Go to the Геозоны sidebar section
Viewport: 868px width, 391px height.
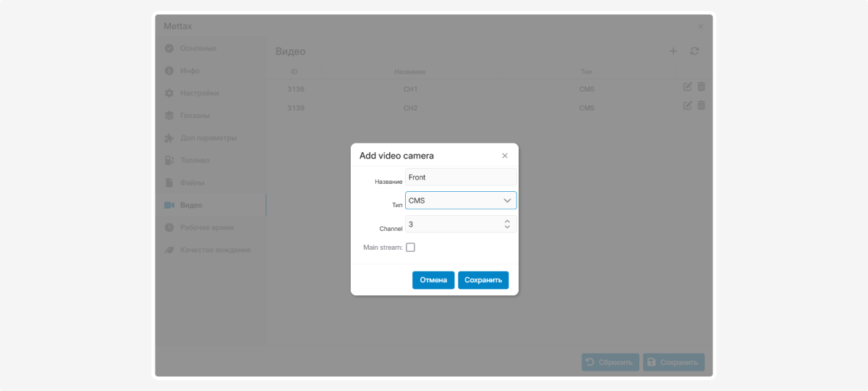tap(195, 116)
